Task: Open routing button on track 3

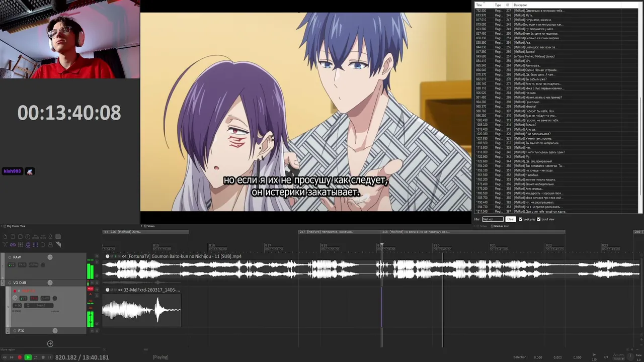Action: [24, 298]
